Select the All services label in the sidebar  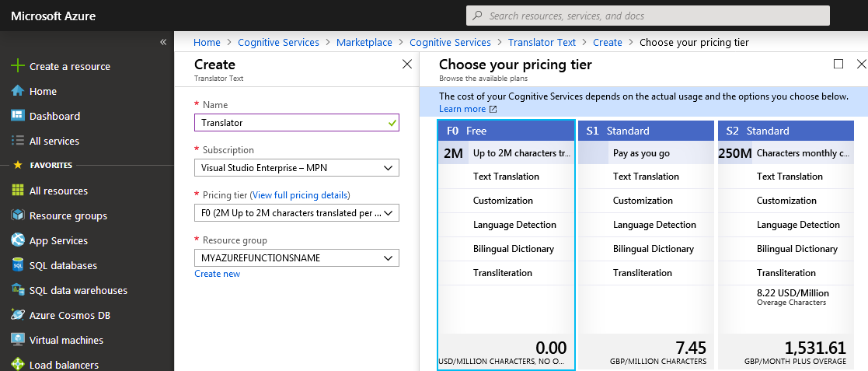pyautogui.click(x=54, y=142)
